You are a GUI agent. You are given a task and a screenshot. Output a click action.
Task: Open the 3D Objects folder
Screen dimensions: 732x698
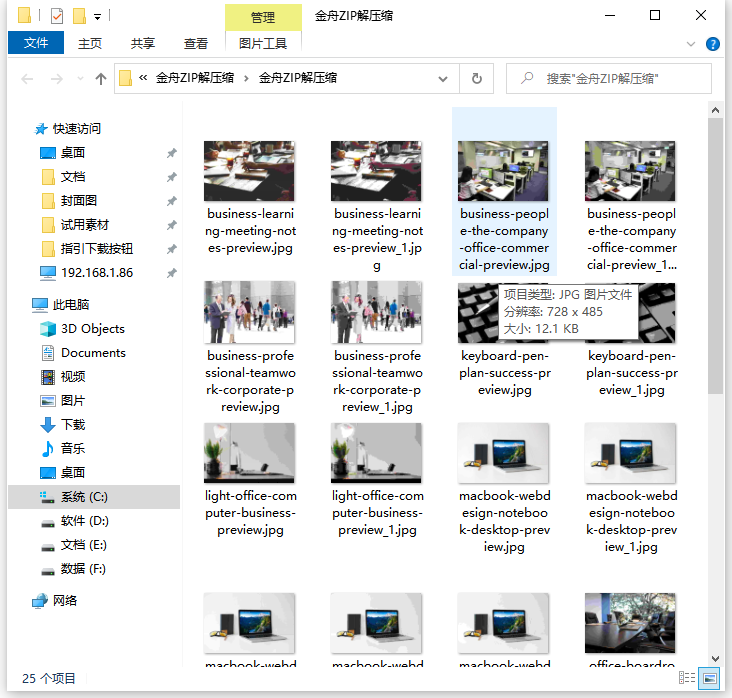(93, 329)
